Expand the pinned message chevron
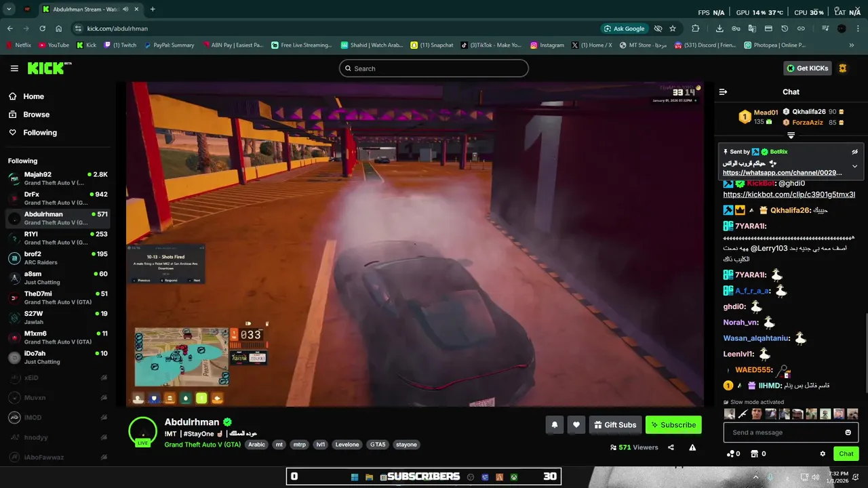868x488 pixels. tap(854, 166)
